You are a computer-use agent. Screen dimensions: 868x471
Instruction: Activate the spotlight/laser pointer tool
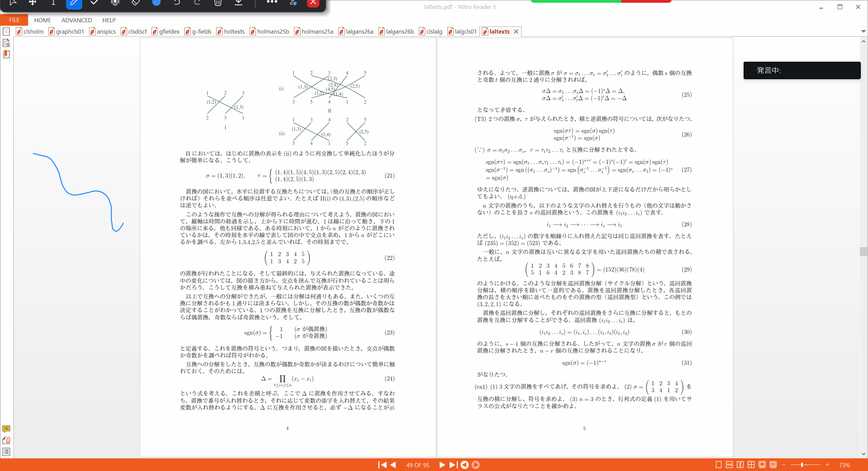click(115, 3)
